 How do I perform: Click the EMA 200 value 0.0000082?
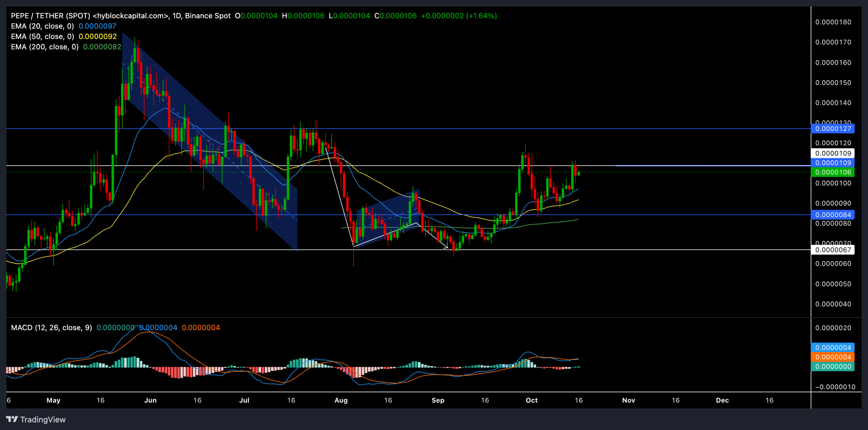pyautogui.click(x=102, y=47)
